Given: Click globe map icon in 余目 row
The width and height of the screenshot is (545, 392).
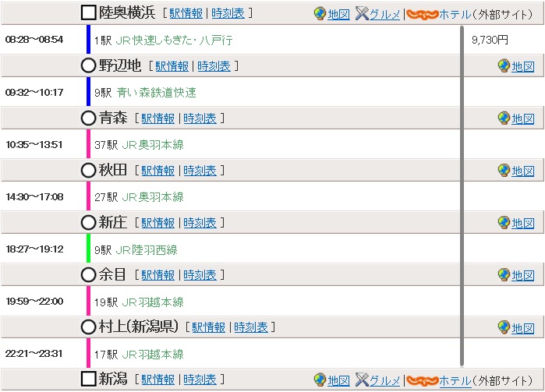Looking at the screenshot, I should pyautogui.click(x=504, y=274).
